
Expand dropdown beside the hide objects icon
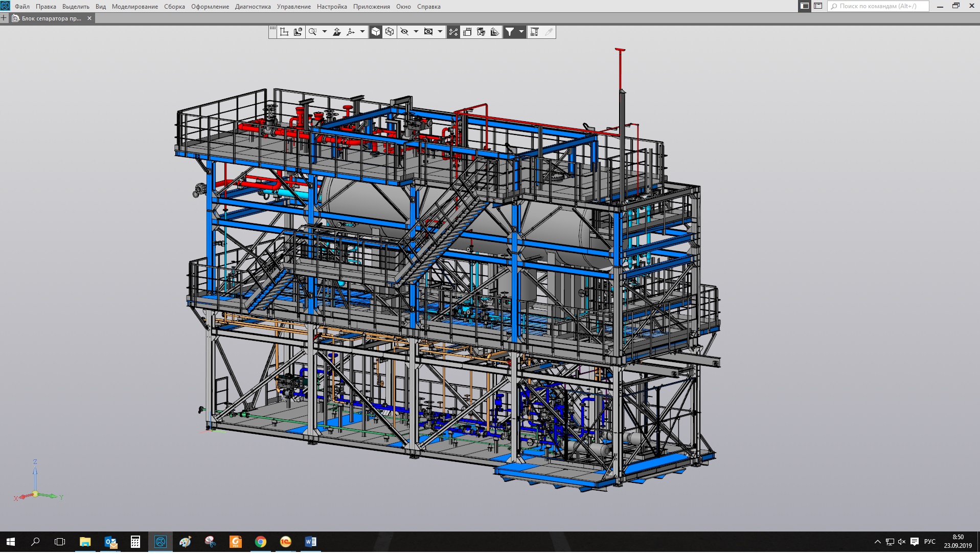pos(416,32)
